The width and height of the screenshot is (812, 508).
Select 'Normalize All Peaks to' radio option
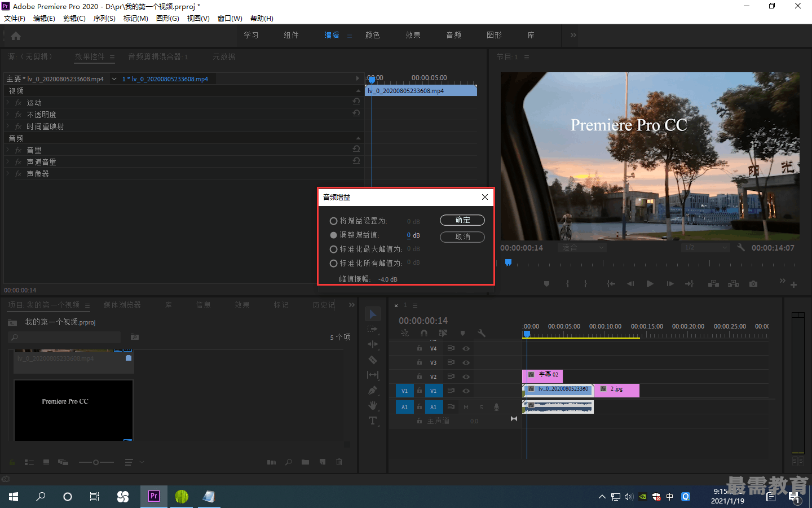pyautogui.click(x=334, y=263)
